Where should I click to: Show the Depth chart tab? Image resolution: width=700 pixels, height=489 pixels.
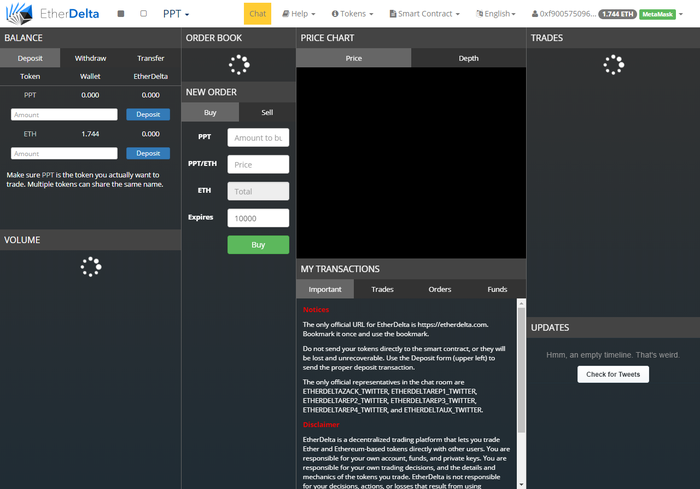coord(468,58)
